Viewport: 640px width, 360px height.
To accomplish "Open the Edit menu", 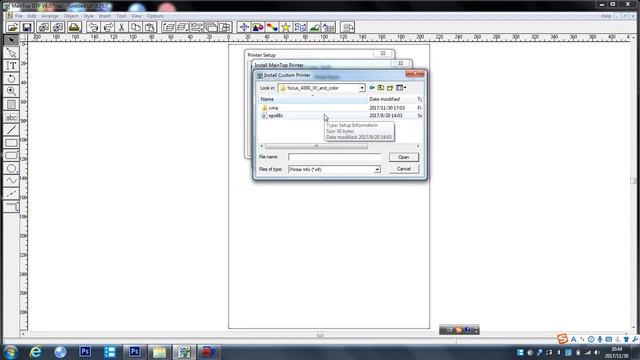I will (x=32, y=16).
